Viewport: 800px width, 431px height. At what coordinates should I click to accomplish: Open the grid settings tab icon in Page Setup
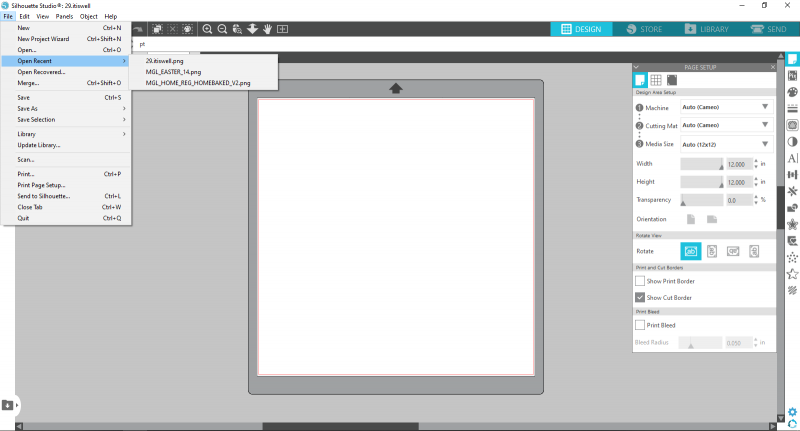(x=656, y=80)
